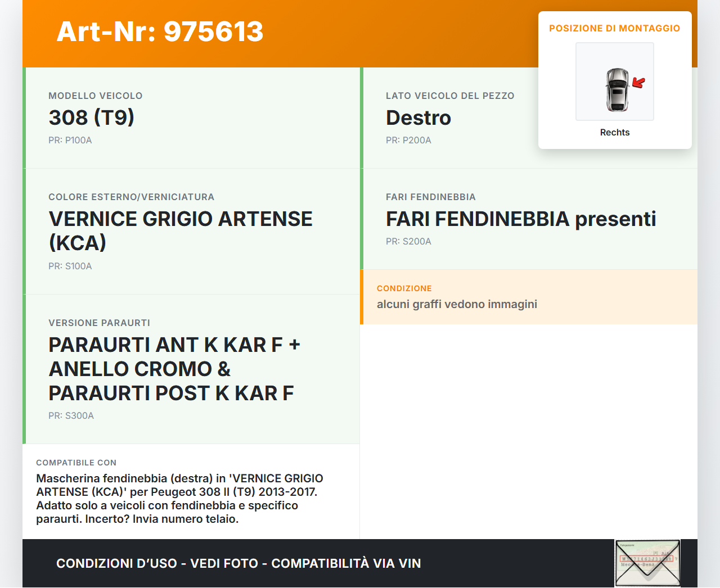Click the PR: S200A code
This screenshot has width=720, height=588.
[x=408, y=241]
